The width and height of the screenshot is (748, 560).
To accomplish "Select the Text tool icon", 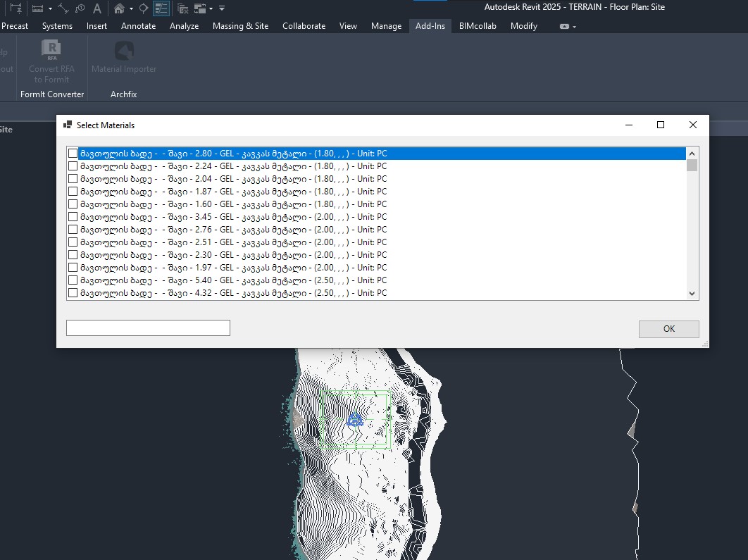I will pos(96,8).
